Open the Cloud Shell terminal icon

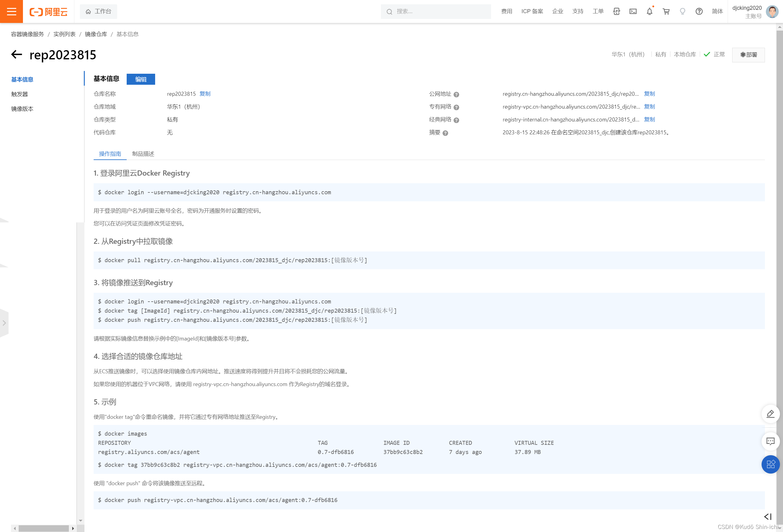pyautogui.click(x=633, y=11)
